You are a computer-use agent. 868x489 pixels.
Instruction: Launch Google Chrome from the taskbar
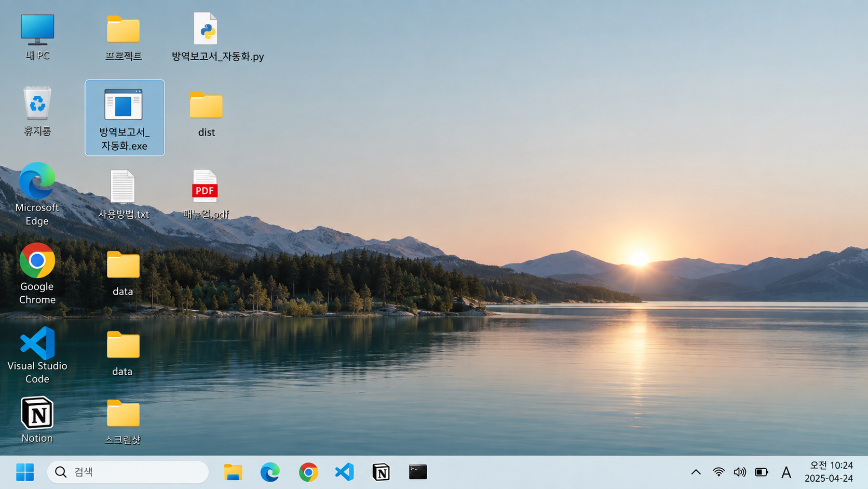tap(308, 472)
